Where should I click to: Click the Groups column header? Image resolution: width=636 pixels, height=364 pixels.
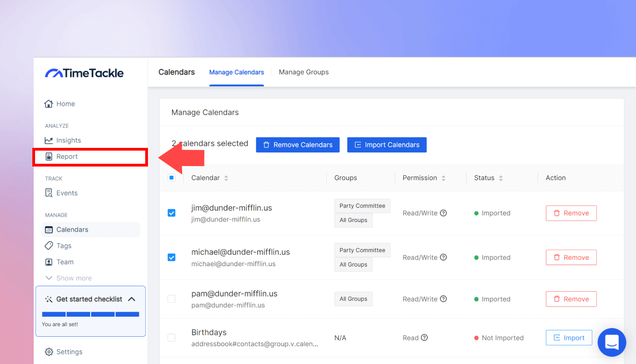pyautogui.click(x=346, y=178)
